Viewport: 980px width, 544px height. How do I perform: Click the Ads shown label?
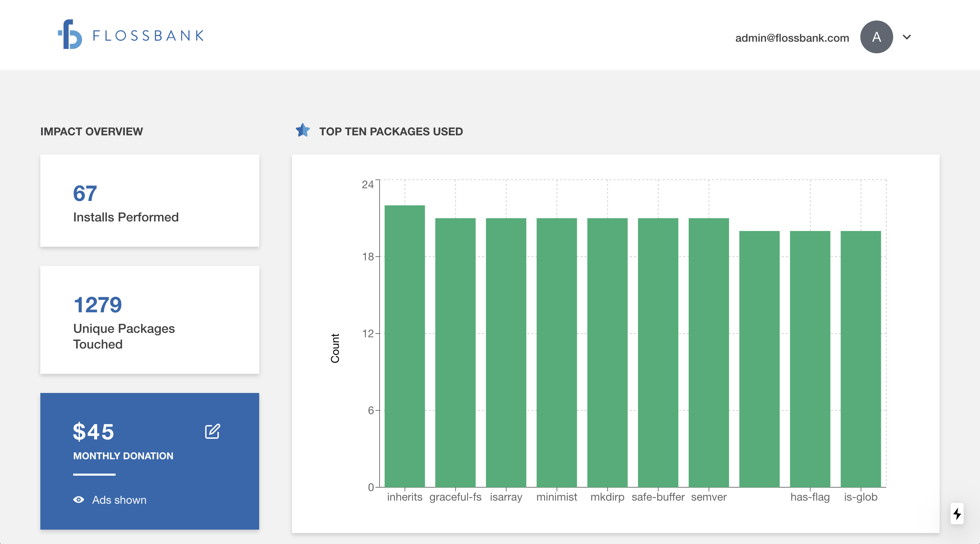[x=119, y=500]
